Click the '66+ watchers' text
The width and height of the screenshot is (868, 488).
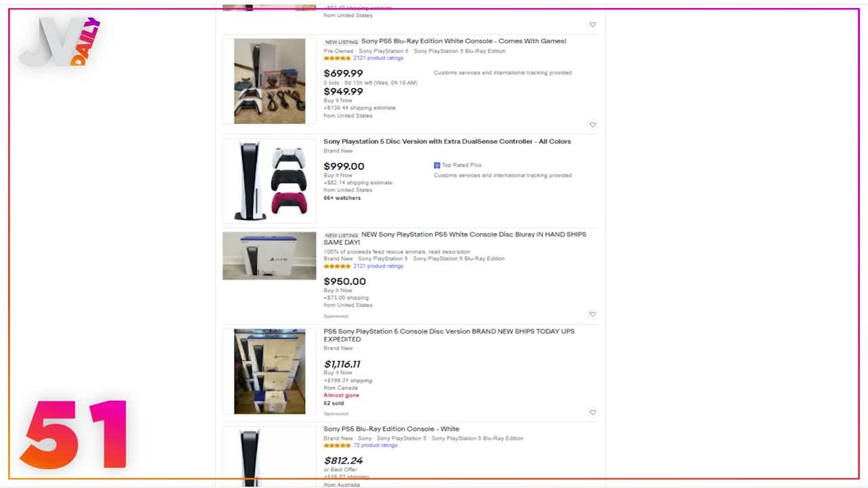[342, 198]
